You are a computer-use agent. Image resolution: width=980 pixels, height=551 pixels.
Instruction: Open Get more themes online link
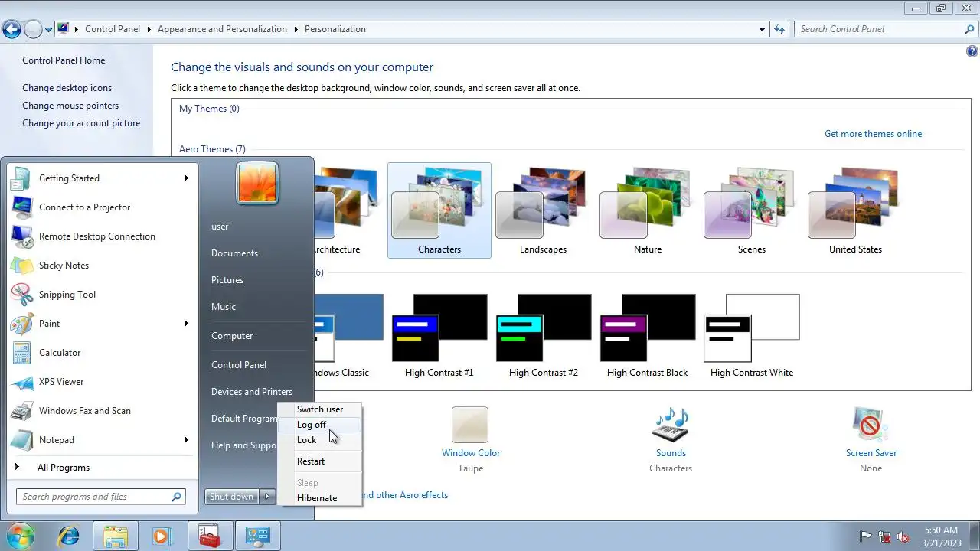873,134
